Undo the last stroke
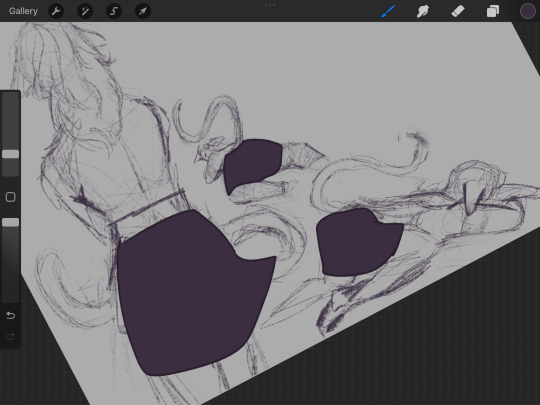 [11, 315]
